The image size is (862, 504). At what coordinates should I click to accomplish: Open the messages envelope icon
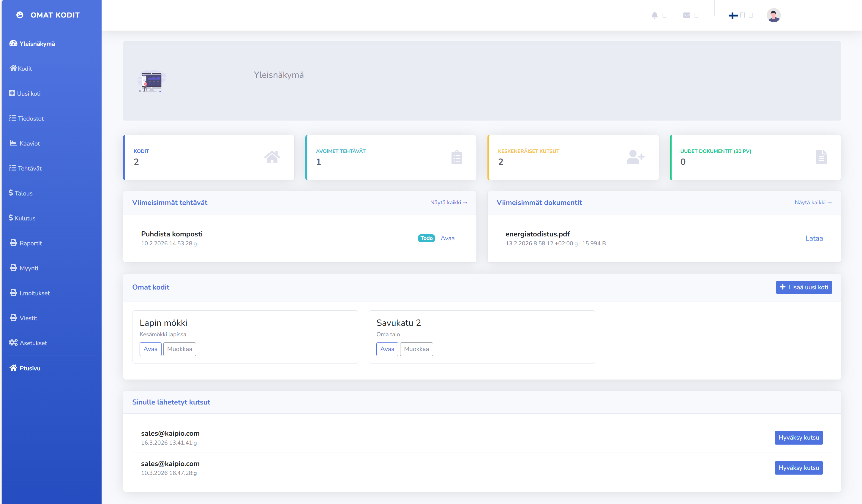click(686, 15)
